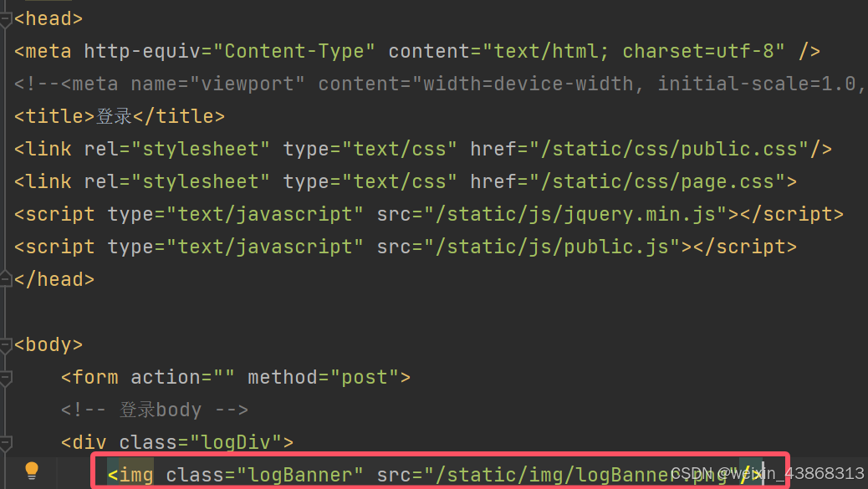Click the <!-- 登录body --> comment
868x489 pixels.
(x=155, y=410)
